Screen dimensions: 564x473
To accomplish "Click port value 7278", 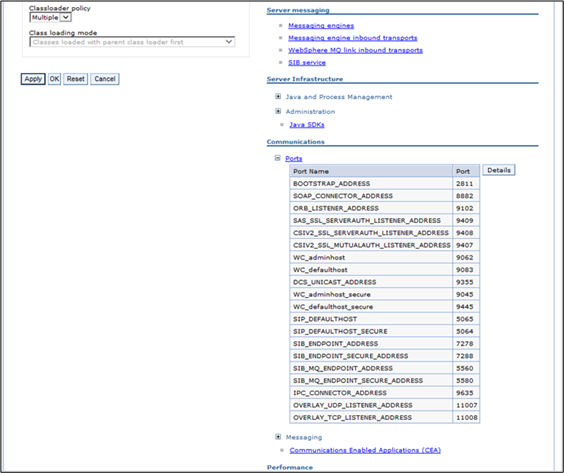I will (x=464, y=344).
